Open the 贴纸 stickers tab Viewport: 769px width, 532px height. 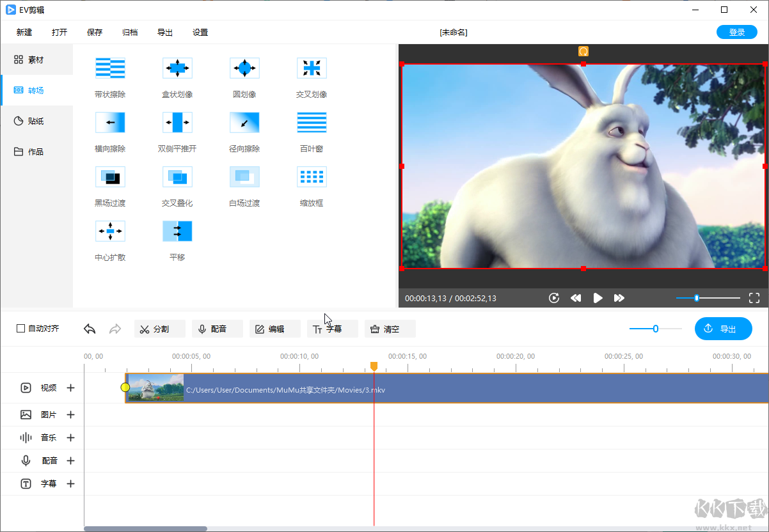[36, 121]
